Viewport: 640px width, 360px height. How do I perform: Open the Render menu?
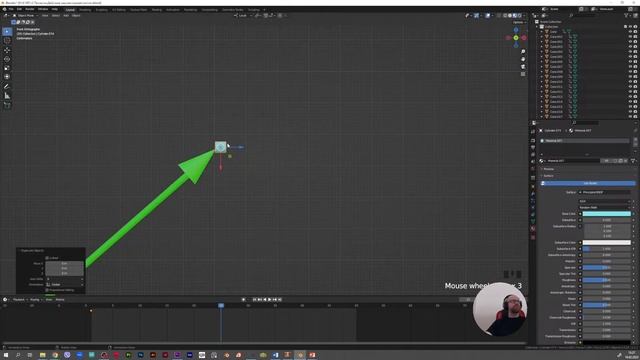coord(30,9)
